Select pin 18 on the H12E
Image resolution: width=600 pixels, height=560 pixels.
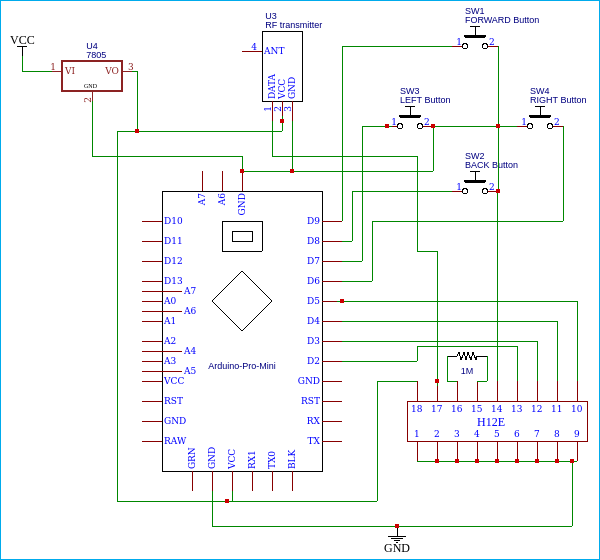click(x=417, y=409)
